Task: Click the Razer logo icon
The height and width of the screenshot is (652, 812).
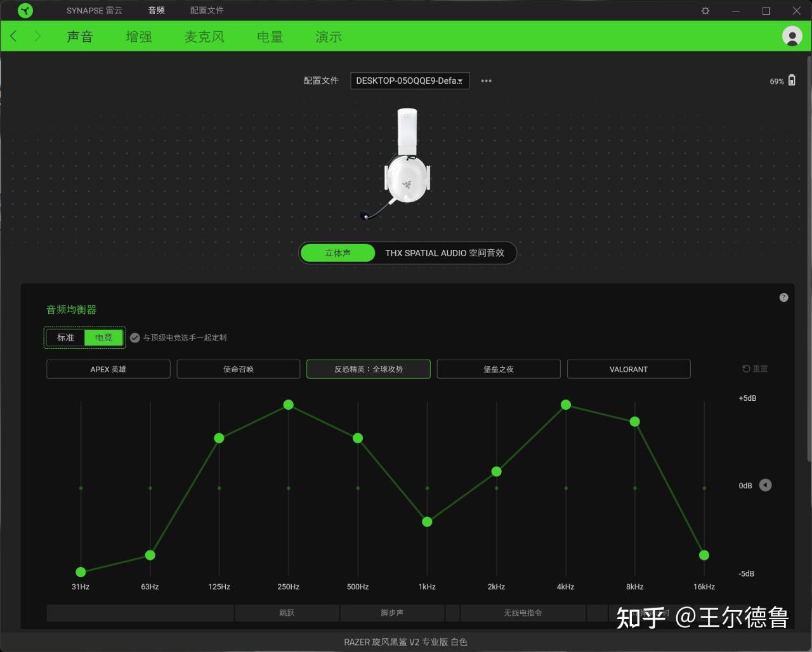Action: pos(25,11)
